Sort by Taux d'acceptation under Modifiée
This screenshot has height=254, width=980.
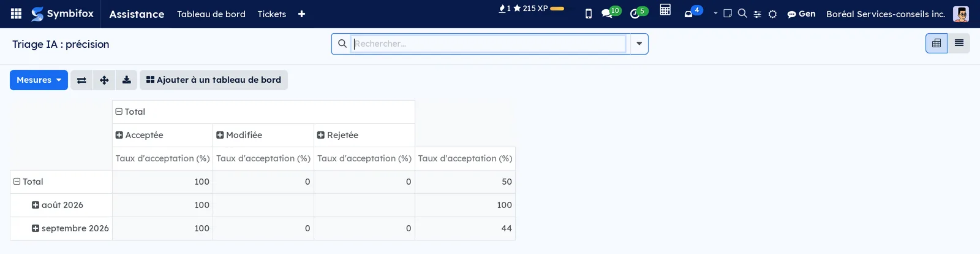tap(263, 158)
